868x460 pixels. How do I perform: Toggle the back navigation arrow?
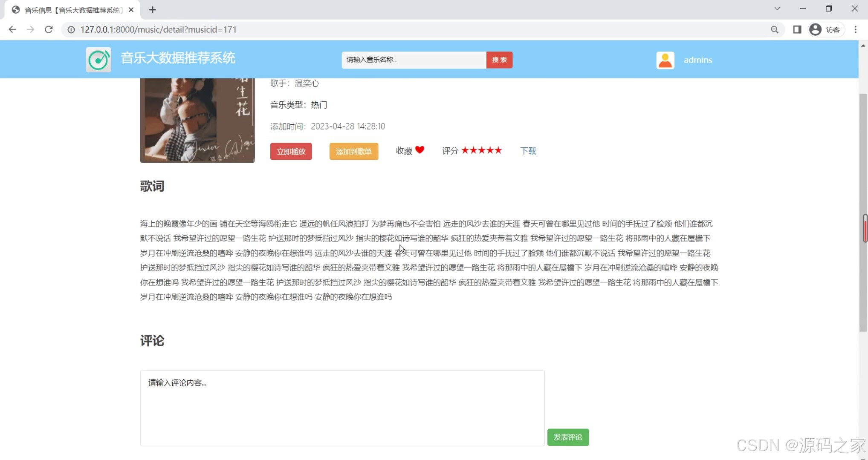click(x=12, y=29)
